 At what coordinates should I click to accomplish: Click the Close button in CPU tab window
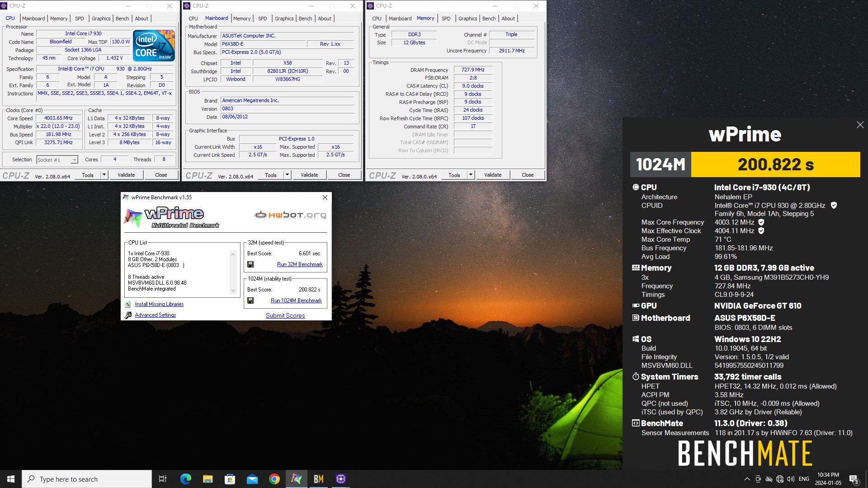point(161,175)
